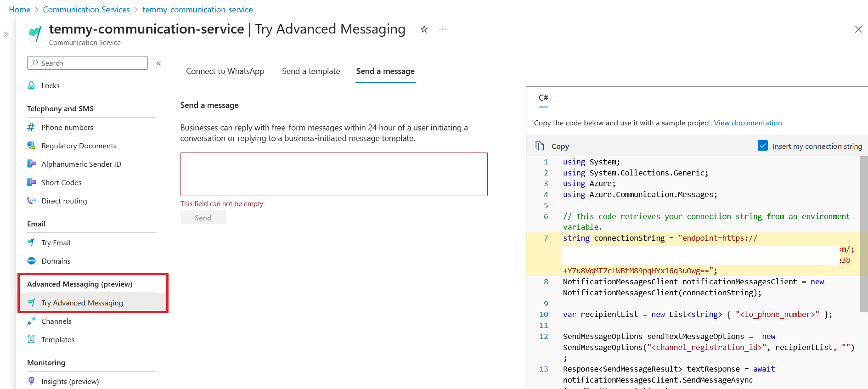The image size is (868, 389).
Task: Open Communication Services breadcrumb link
Action: (86, 10)
